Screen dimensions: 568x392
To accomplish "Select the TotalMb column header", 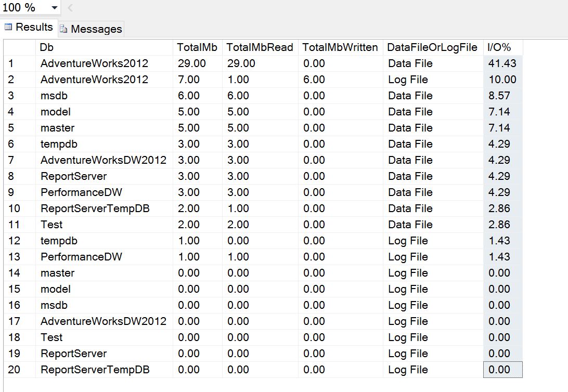I will point(198,47).
